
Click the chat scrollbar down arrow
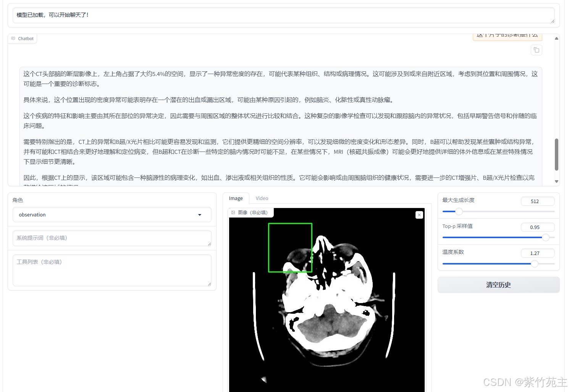coord(556,182)
